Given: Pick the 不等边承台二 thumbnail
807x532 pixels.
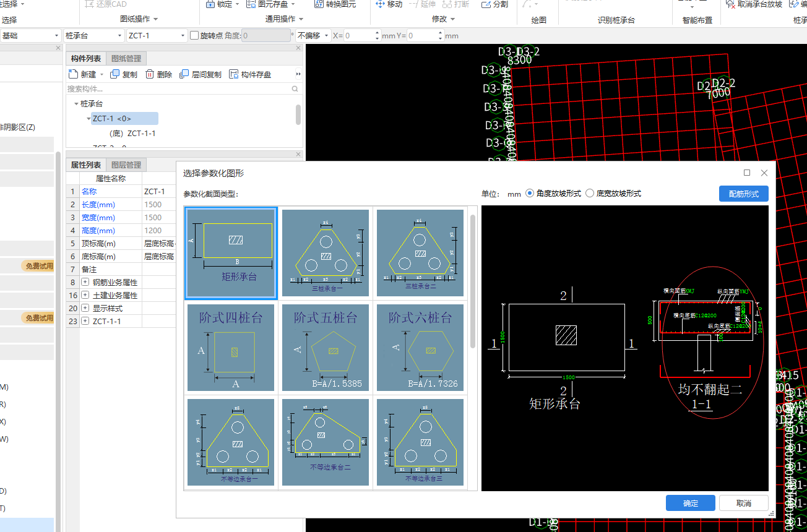Looking at the screenshot, I should pos(326,442).
